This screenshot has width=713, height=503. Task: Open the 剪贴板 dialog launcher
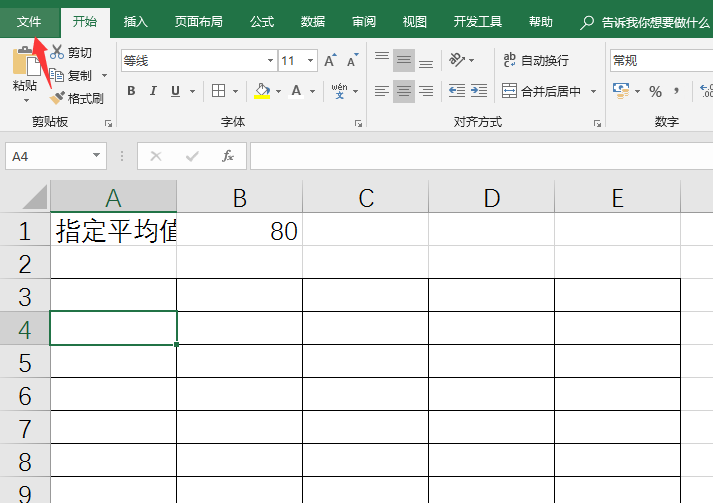(108, 123)
